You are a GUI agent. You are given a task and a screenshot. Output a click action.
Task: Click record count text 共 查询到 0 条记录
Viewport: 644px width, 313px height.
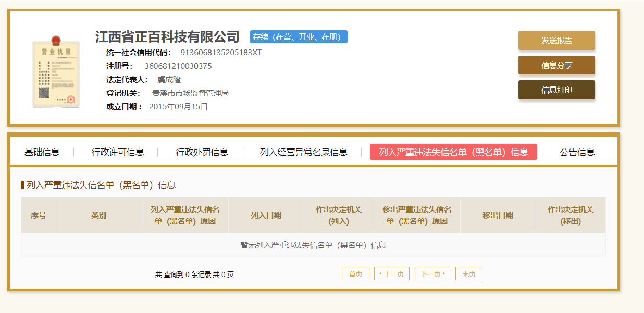click(x=183, y=274)
